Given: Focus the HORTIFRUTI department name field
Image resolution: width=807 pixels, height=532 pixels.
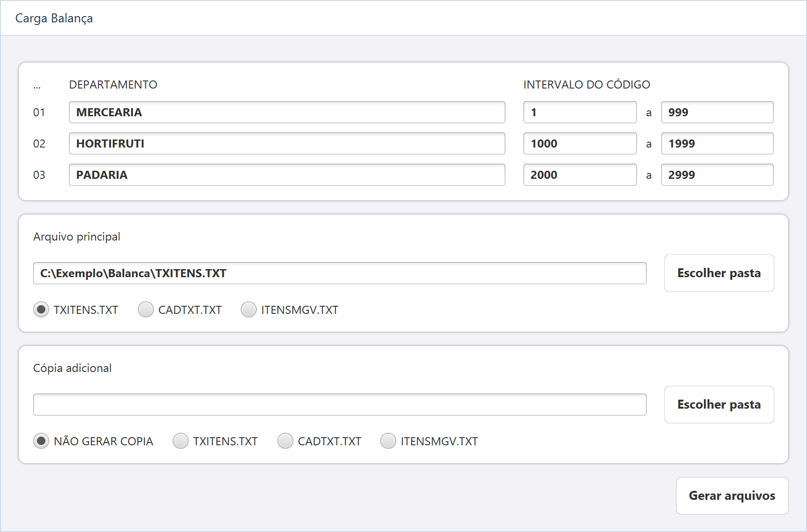Looking at the screenshot, I should click(x=287, y=144).
